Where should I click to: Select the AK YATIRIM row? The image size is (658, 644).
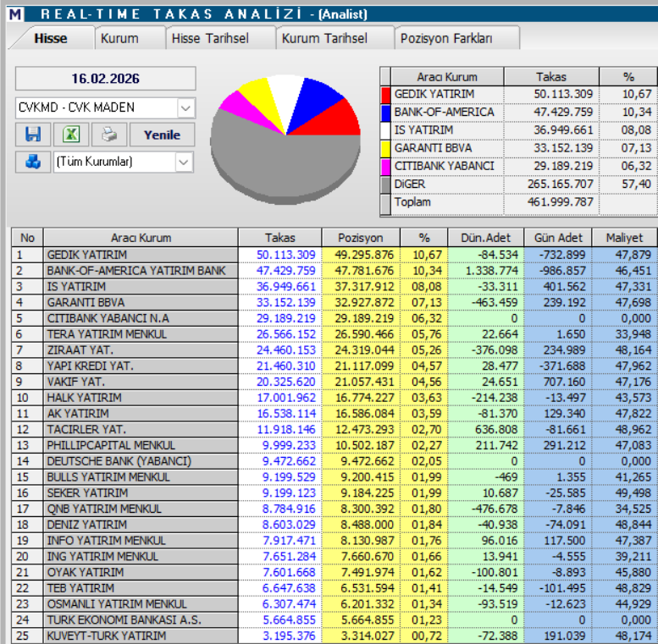(335, 414)
